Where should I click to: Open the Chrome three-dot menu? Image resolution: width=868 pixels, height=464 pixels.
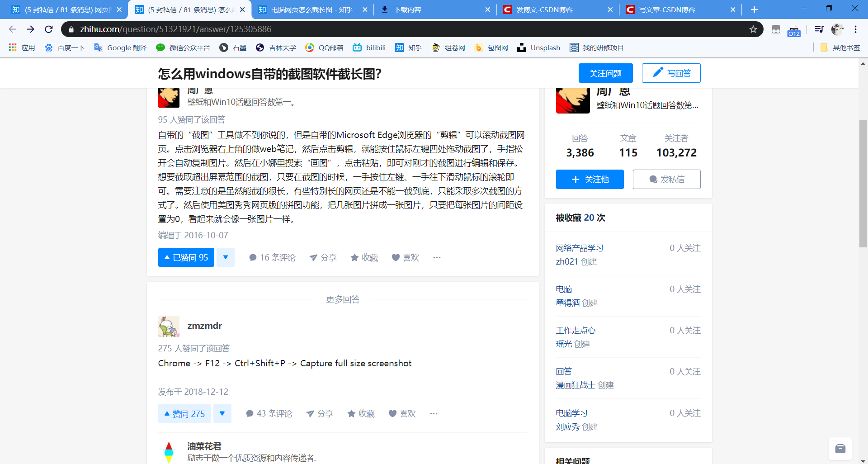855,29
